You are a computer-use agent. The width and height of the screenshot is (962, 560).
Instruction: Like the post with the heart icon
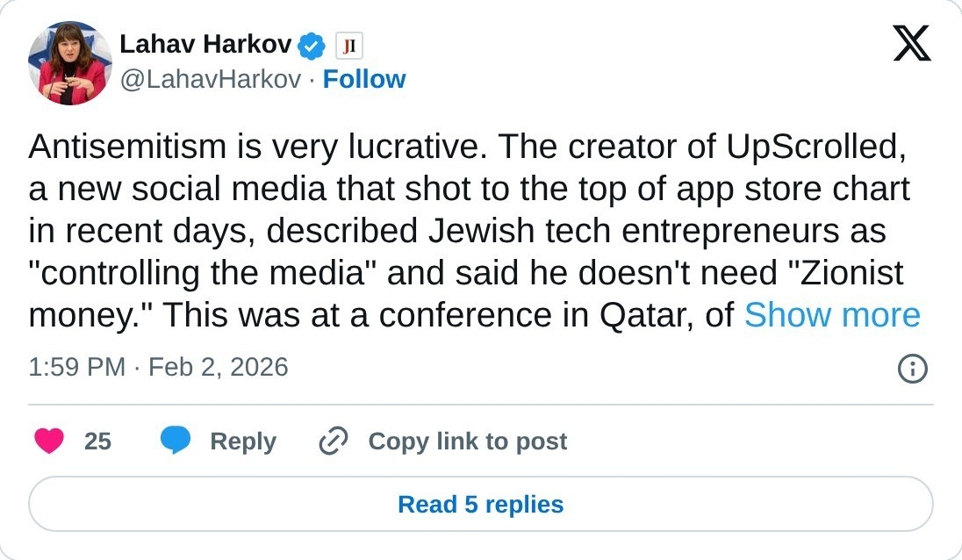tap(49, 441)
